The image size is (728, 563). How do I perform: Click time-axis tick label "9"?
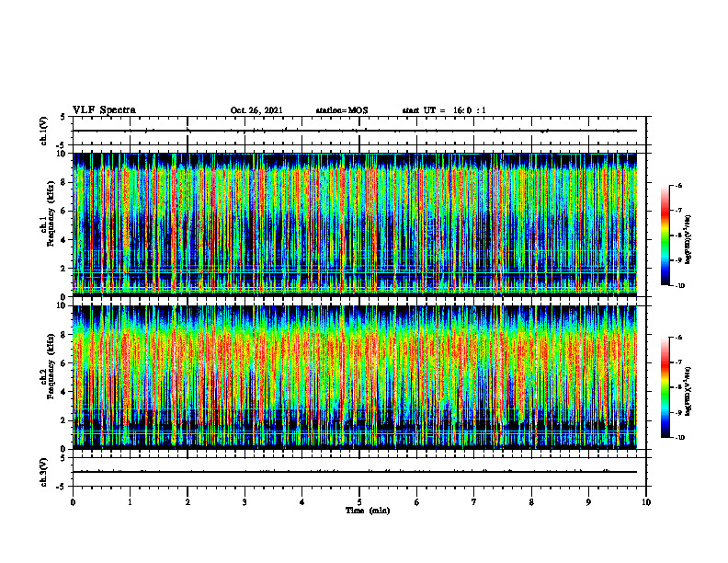588,502
